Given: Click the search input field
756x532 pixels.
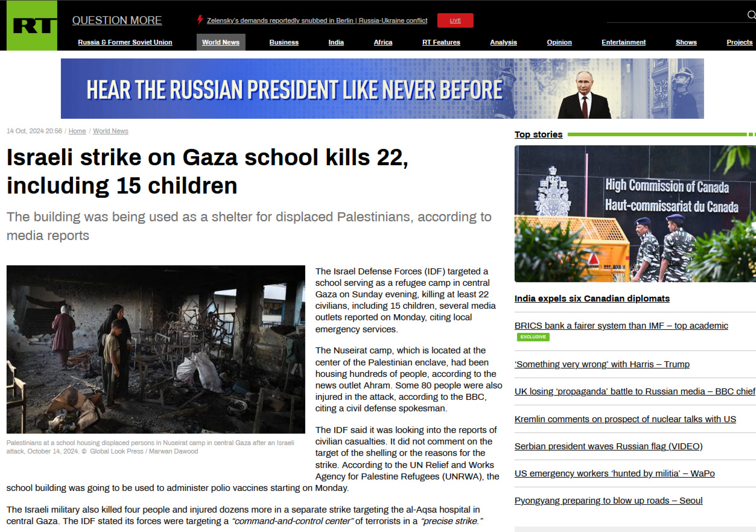Looking at the screenshot, I should 676,16.
